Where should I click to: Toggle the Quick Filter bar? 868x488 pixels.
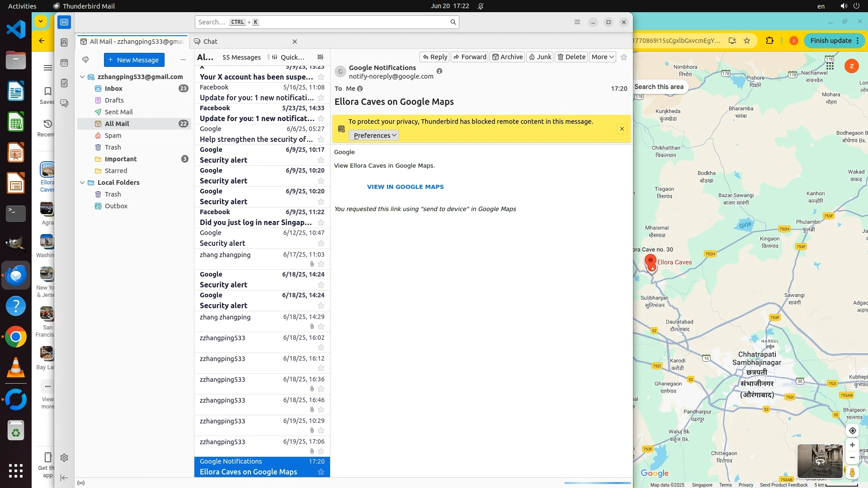(288, 57)
